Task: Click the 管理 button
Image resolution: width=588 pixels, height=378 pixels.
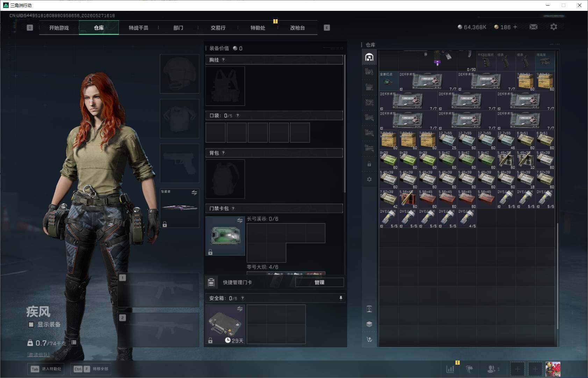Action: pyautogui.click(x=320, y=282)
